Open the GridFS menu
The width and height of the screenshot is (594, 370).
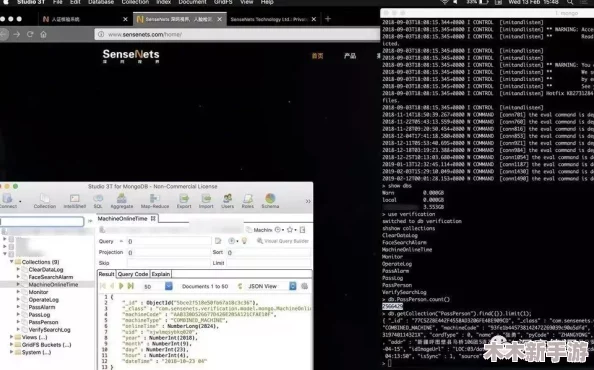click(223, 2)
